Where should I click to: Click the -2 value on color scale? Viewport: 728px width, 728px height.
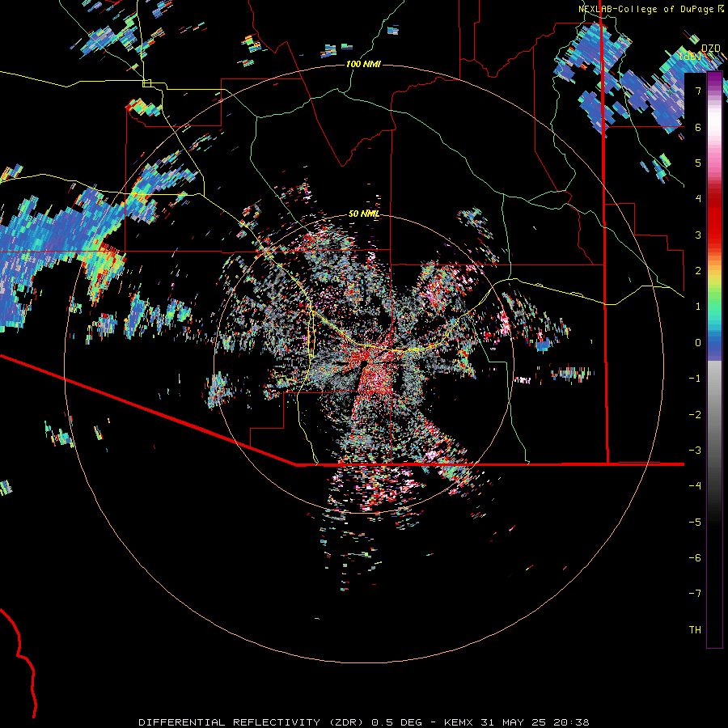click(x=695, y=415)
